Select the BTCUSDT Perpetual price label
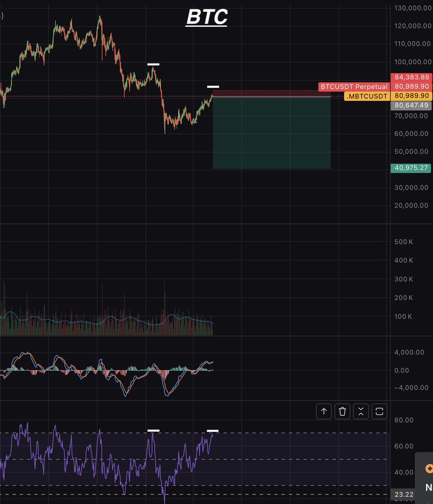433x504 pixels. pos(354,87)
